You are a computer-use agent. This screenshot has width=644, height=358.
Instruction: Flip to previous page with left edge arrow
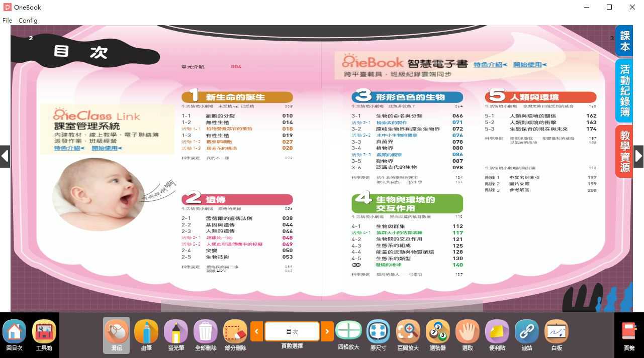coord(5,156)
